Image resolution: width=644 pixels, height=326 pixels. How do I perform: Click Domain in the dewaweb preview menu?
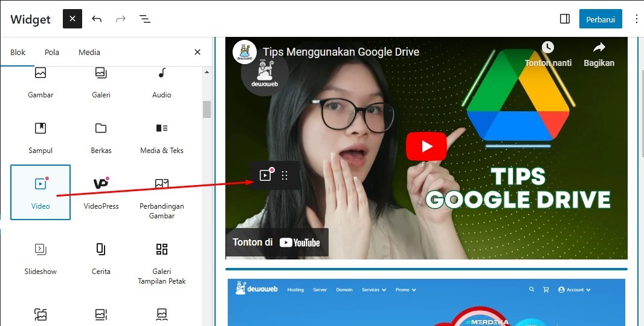[x=344, y=290]
